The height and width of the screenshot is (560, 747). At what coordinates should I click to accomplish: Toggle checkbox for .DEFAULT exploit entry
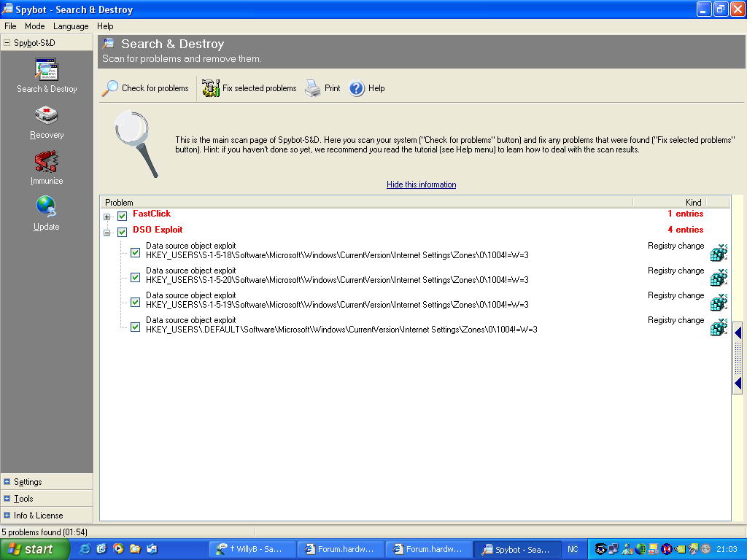(135, 327)
